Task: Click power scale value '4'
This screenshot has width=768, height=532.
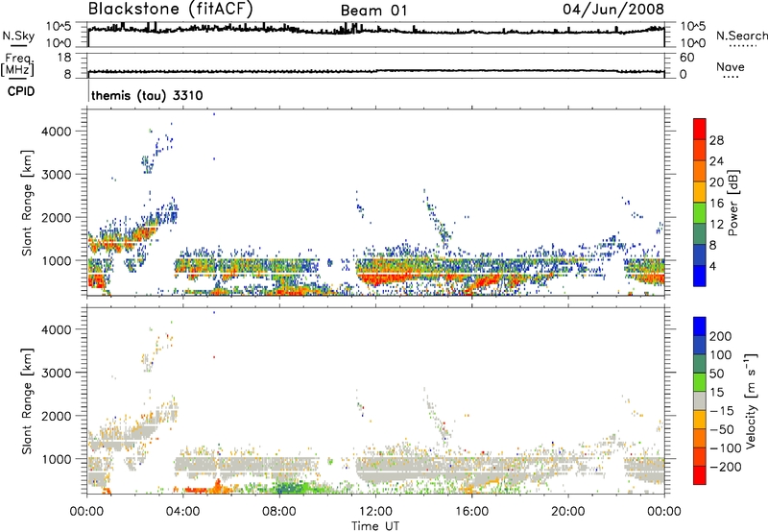Action: pyautogui.click(x=712, y=266)
